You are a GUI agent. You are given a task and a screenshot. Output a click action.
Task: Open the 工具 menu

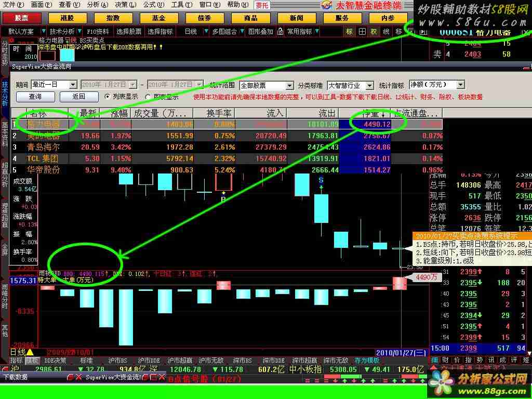coord(181,4)
